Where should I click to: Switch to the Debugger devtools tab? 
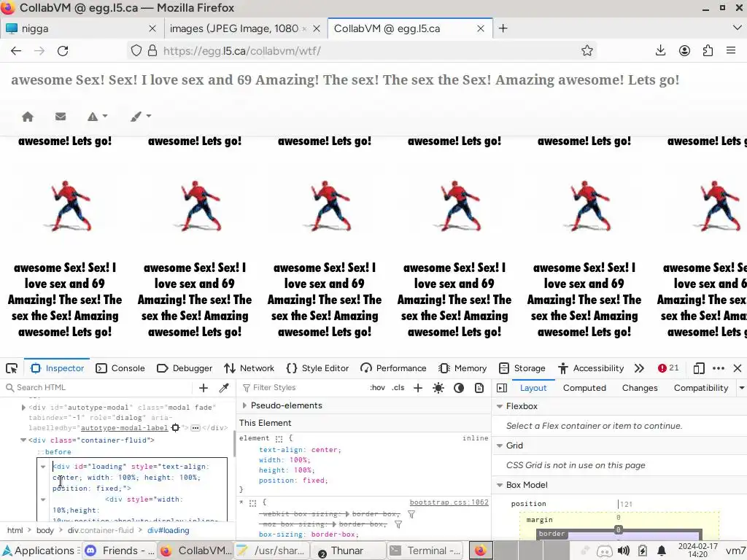[x=185, y=368]
